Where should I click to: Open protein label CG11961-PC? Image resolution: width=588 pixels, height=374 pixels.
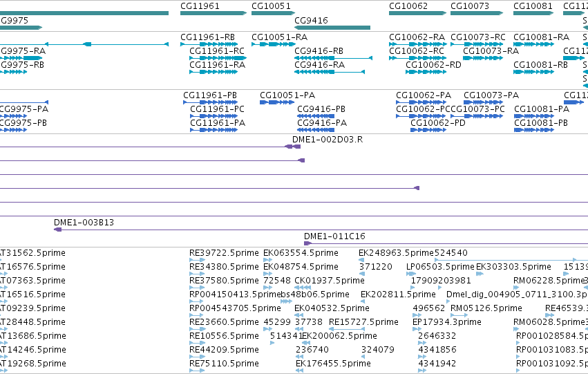[x=217, y=109]
